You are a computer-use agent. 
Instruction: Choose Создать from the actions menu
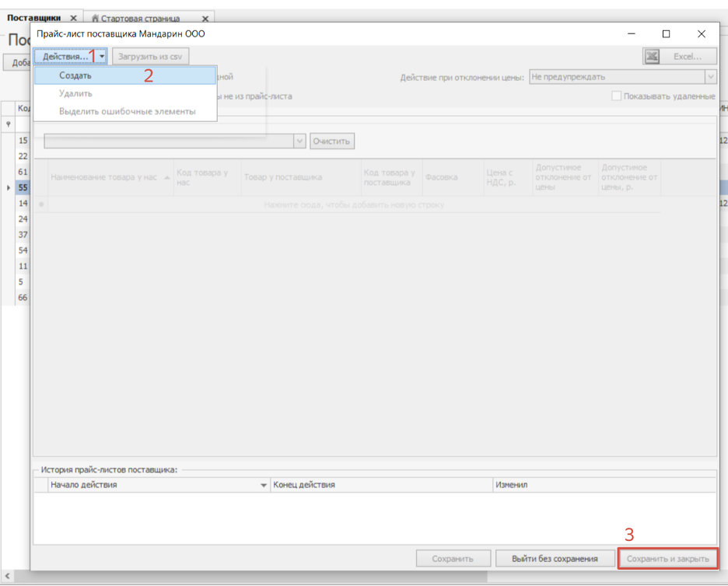(125, 75)
